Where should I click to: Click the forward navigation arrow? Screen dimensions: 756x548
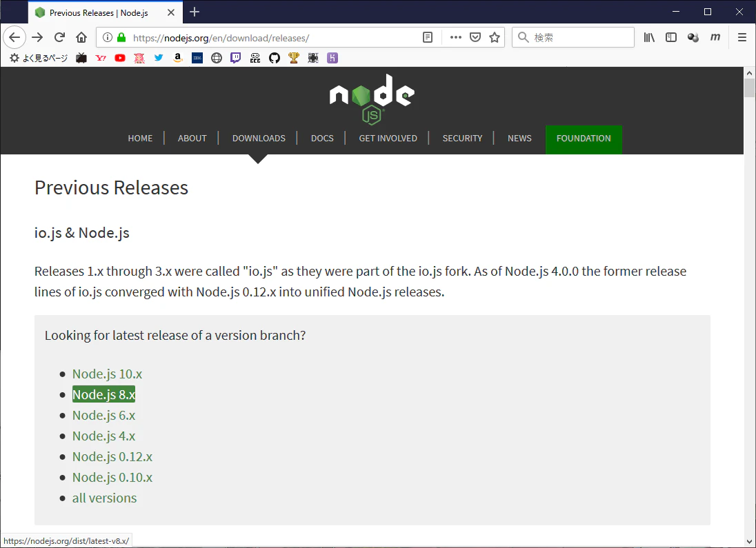37,37
